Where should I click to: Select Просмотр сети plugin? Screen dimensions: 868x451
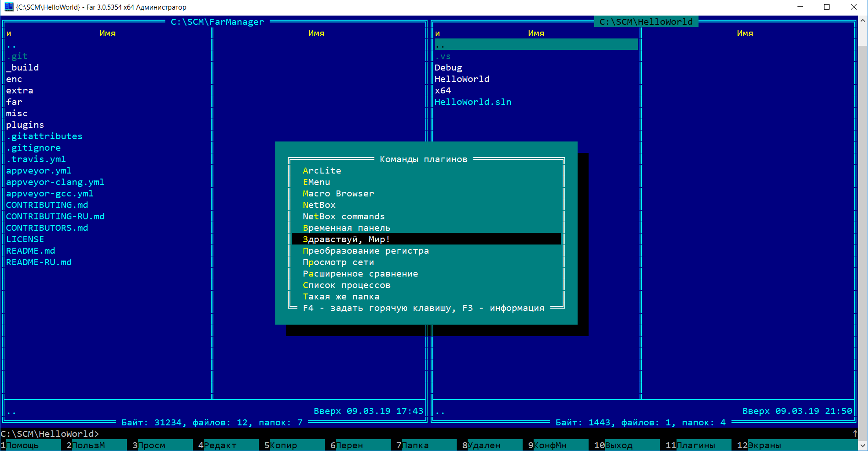pyautogui.click(x=426, y=262)
